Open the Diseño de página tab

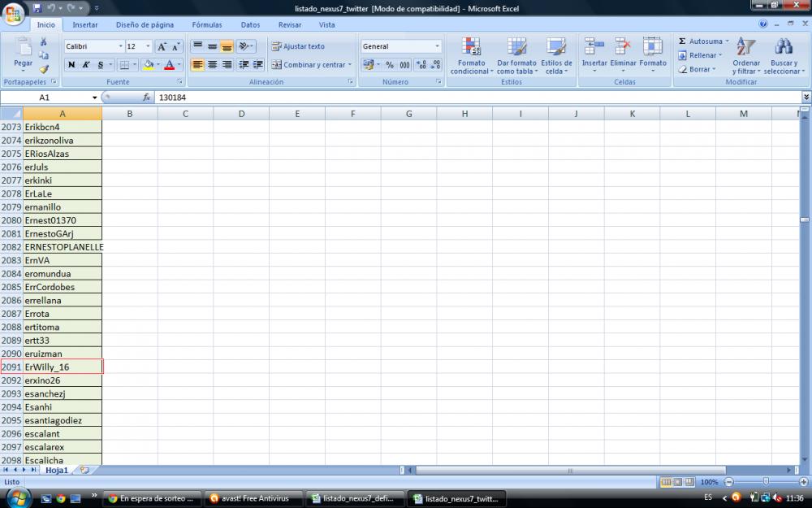pyautogui.click(x=145, y=25)
